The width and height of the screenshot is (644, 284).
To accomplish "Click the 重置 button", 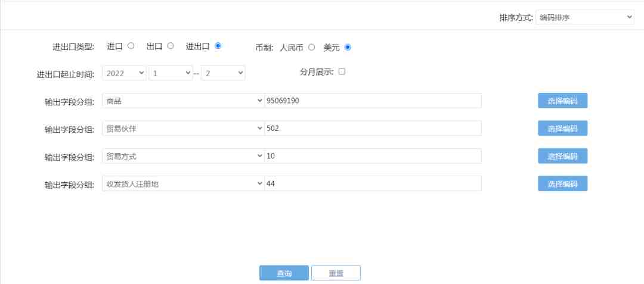I will click(336, 273).
